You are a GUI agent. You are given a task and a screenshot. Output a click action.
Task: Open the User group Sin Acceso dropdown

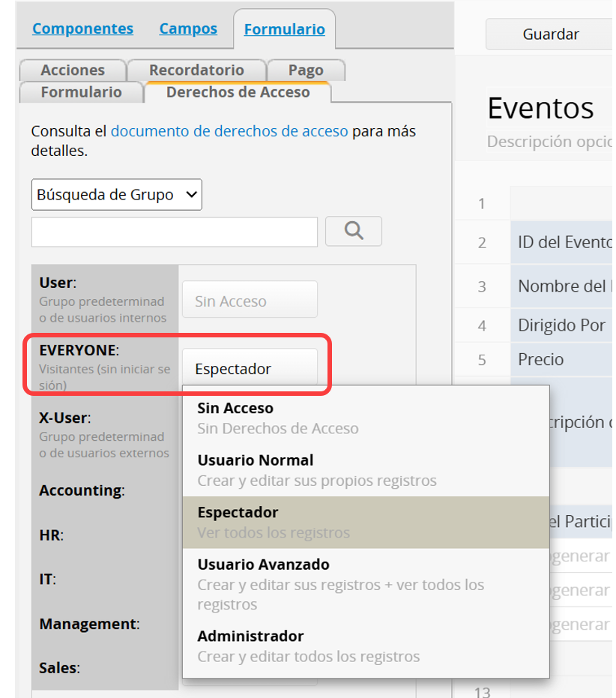(x=249, y=301)
